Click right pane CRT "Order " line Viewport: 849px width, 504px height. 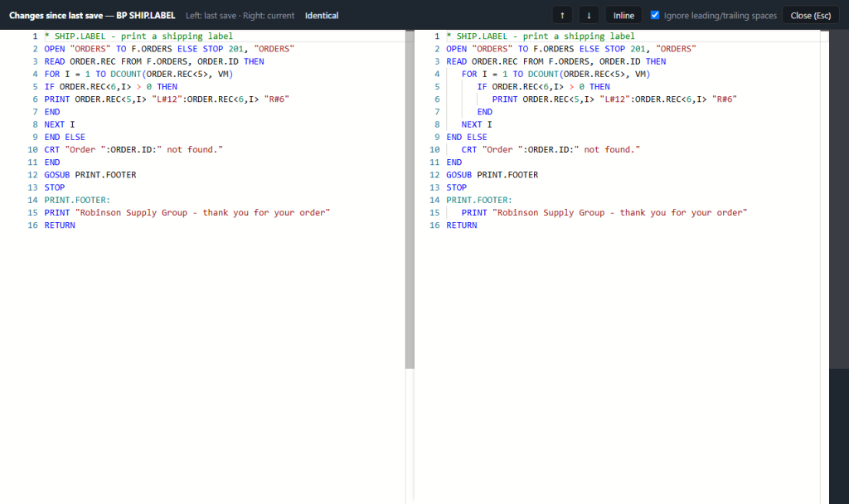(551, 149)
